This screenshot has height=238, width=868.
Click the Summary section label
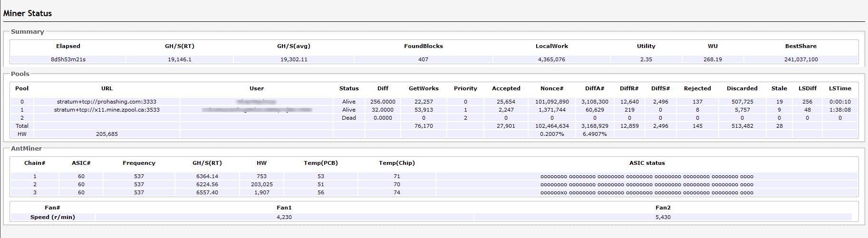click(x=27, y=32)
